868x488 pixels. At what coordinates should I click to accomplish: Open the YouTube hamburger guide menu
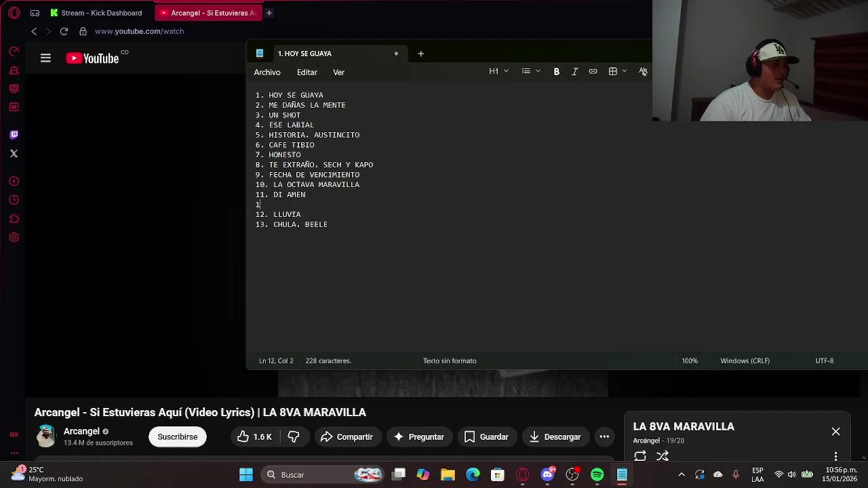coord(45,58)
